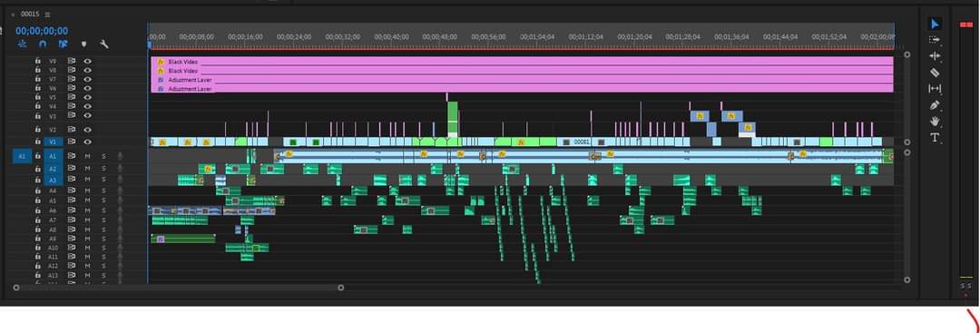Select the Pen tool
This screenshot has width=980, height=333.
coord(935,105)
